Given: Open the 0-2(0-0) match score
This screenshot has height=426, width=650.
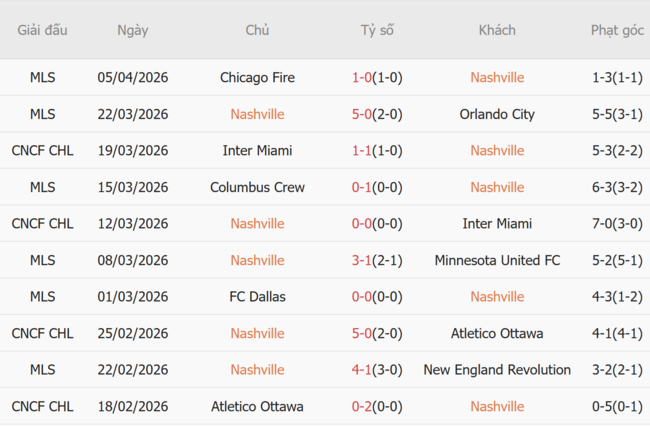Looking at the screenshot, I should tap(377, 406).
